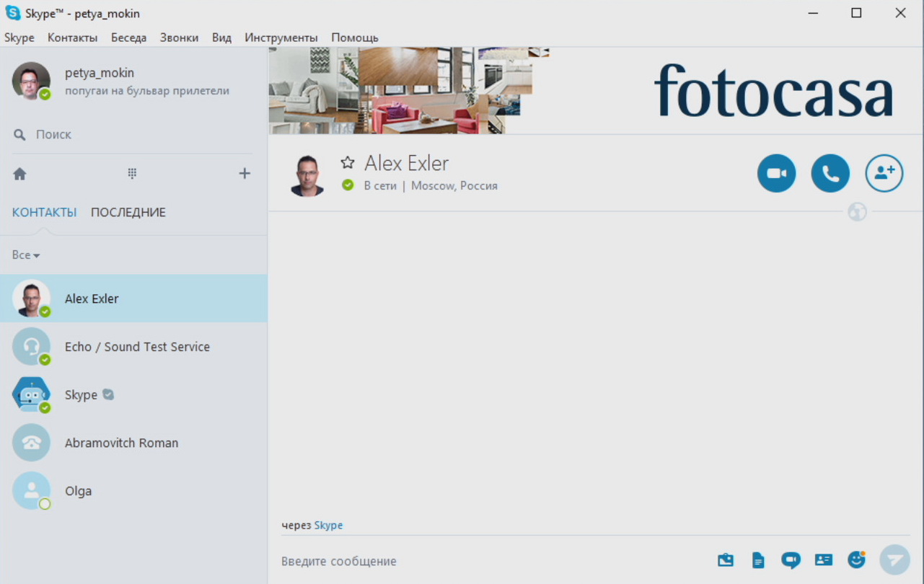This screenshot has height=584, width=924.
Task: Click the send photo icon
Action: [726, 560]
